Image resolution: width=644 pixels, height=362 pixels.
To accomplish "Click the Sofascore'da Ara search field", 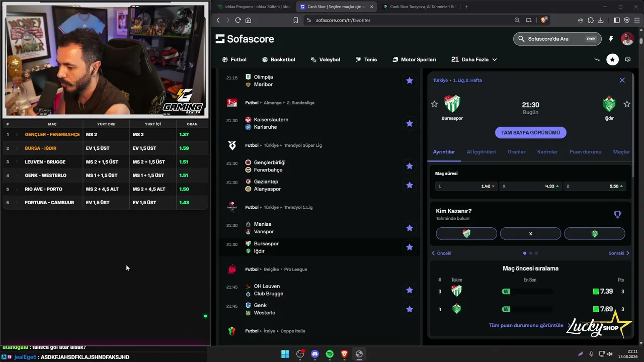I will point(557,39).
